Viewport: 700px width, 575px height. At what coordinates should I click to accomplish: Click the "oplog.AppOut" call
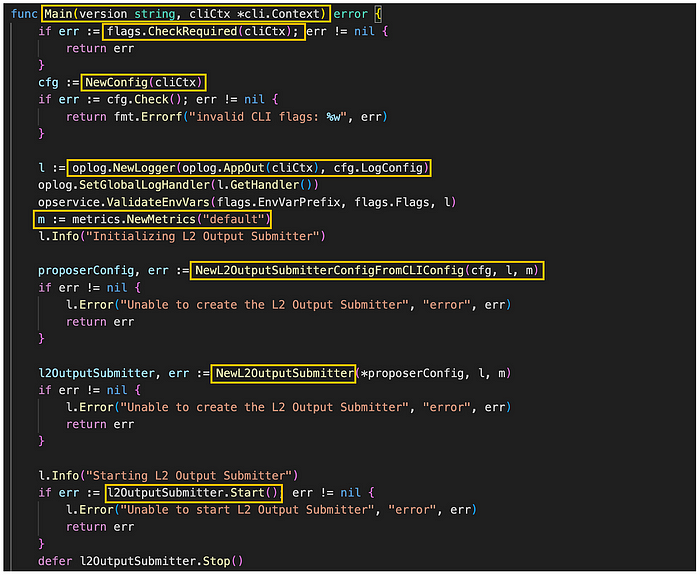point(223,168)
